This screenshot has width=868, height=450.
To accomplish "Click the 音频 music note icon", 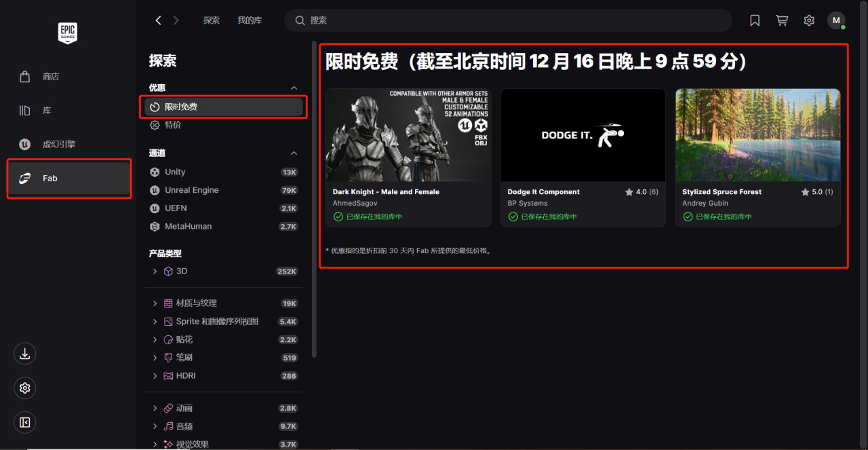I will pyautogui.click(x=168, y=426).
